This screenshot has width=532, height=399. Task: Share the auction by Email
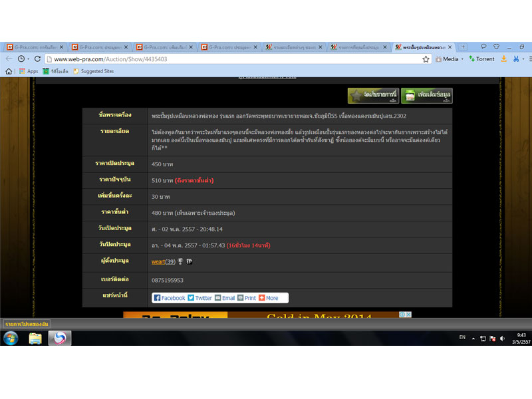225,298
